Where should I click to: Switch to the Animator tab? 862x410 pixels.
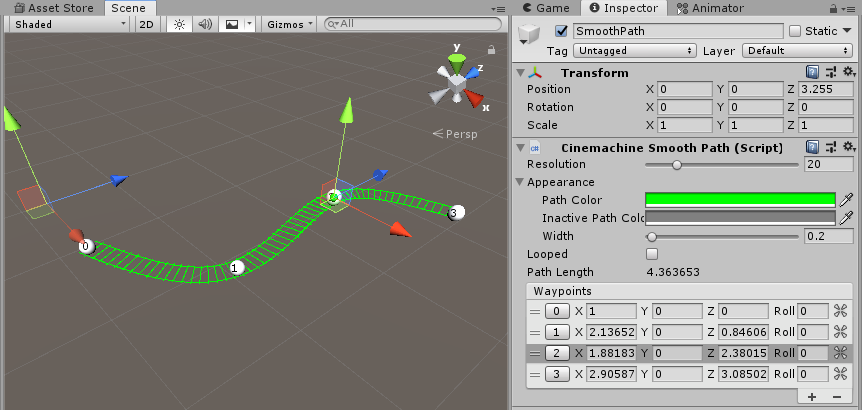click(710, 8)
